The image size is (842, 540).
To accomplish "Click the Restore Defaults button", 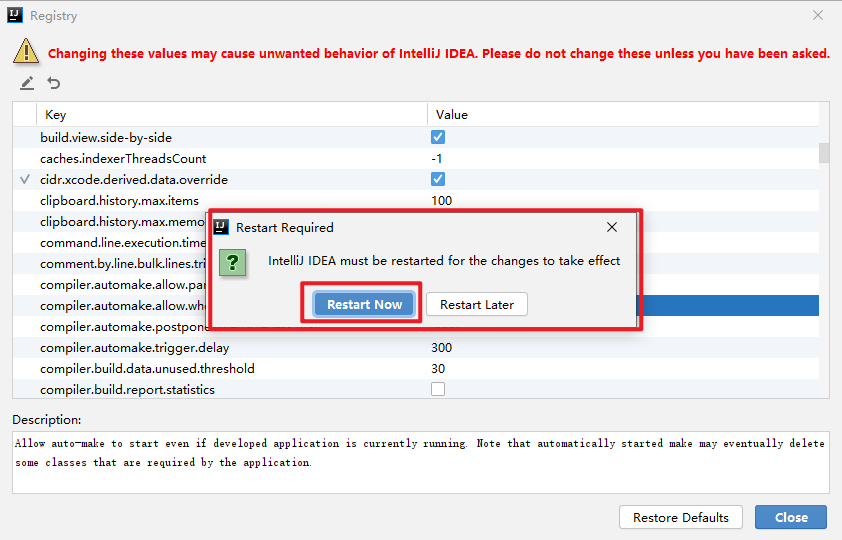I will (681, 518).
